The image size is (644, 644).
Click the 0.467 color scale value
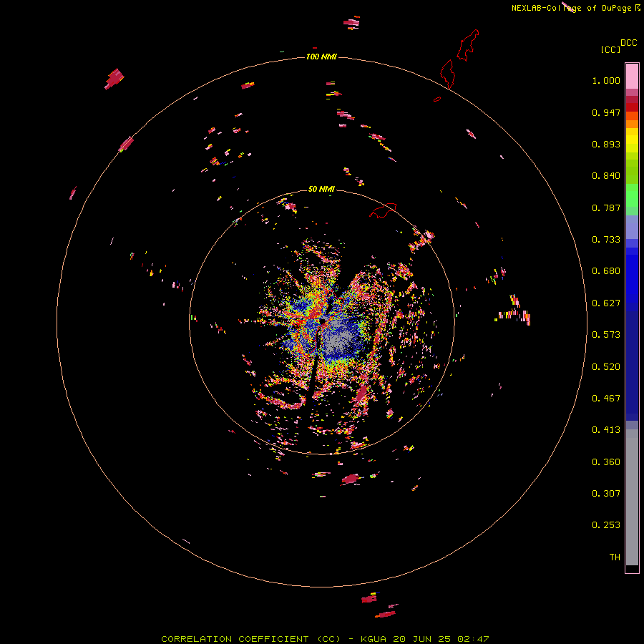click(606, 399)
